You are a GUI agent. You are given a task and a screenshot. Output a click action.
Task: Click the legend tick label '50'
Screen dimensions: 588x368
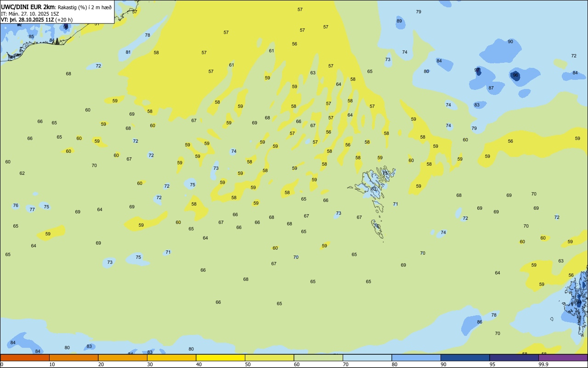click(x=248, y=364)
